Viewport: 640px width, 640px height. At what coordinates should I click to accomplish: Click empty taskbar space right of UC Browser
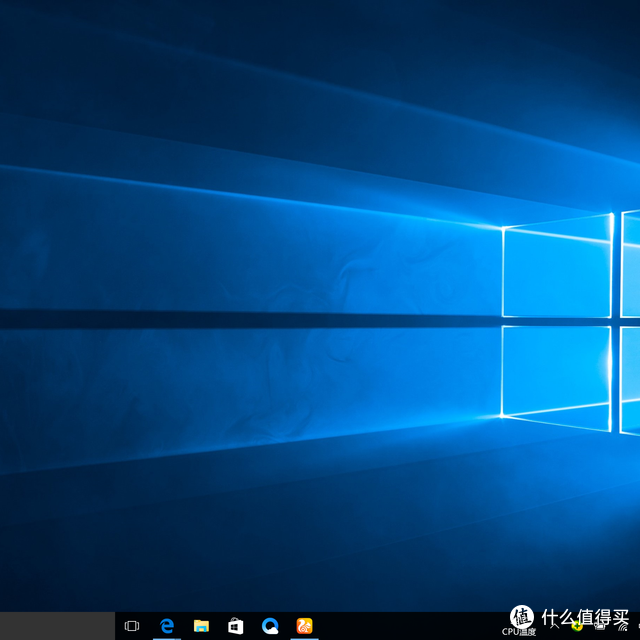400,626
